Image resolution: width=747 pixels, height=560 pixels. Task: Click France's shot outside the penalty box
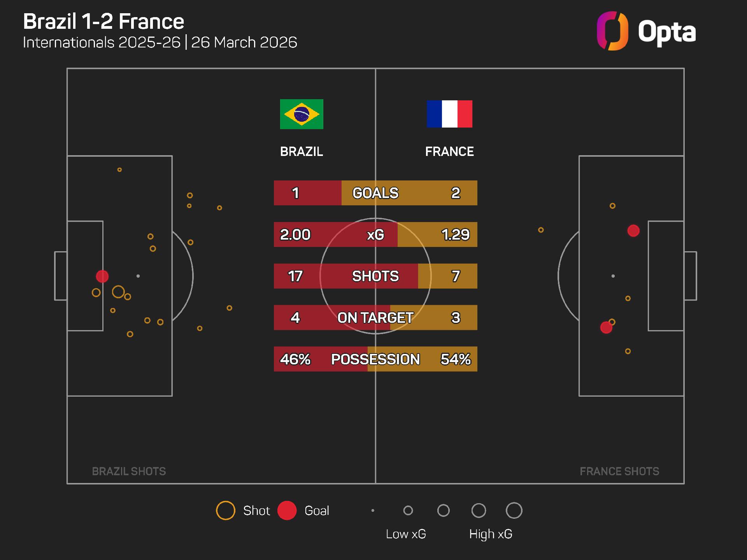[541, 230]
